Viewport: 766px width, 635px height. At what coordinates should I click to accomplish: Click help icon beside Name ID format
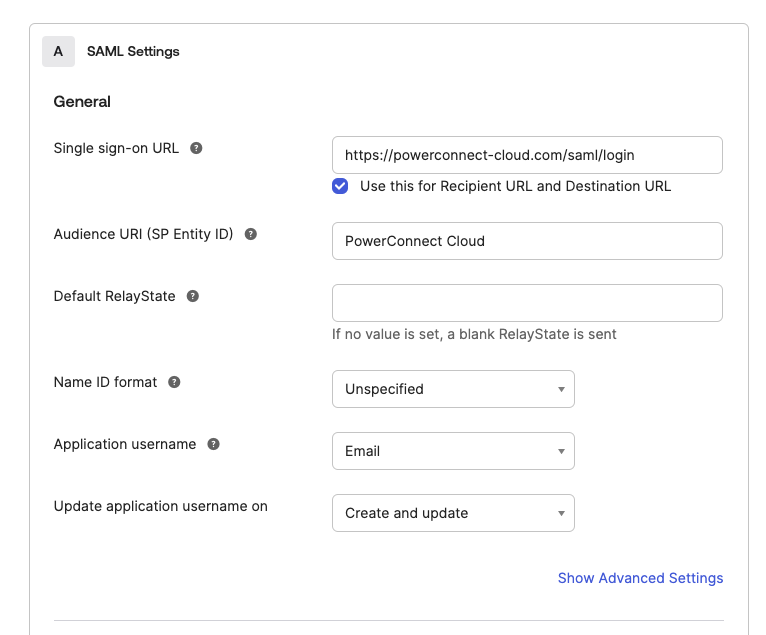[x=175, y=382]
